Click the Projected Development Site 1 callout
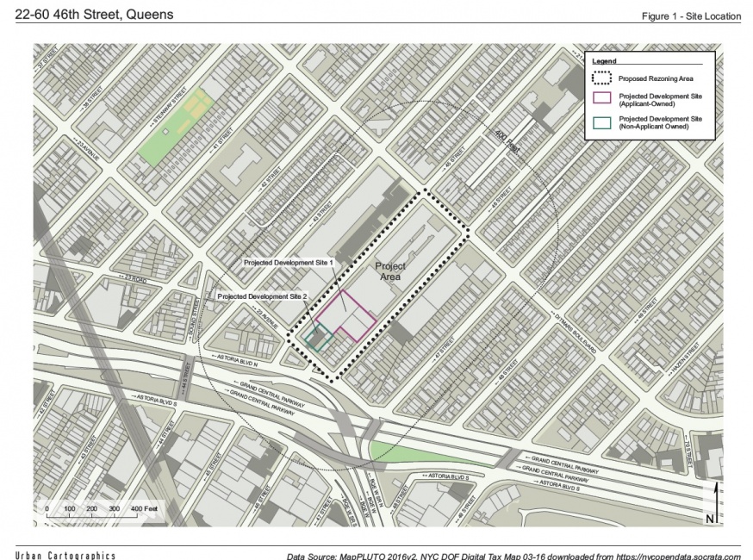The image size is (753, 560). point(287,261)
